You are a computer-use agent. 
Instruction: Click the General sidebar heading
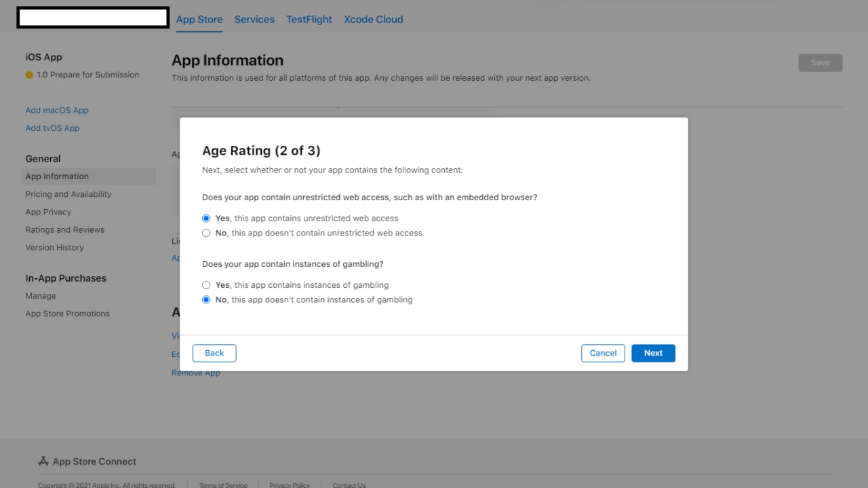pyautogui.click(x=43, y=159)
